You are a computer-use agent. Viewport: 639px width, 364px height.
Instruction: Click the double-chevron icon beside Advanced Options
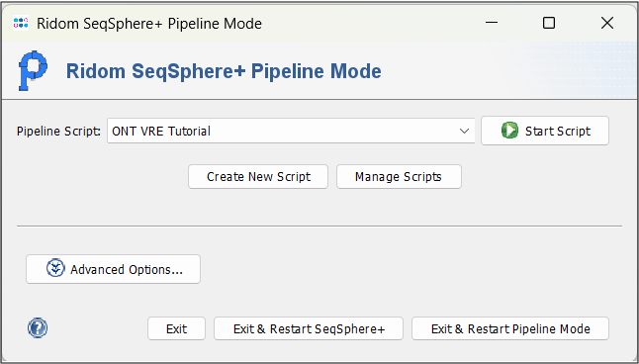point(55,269)
